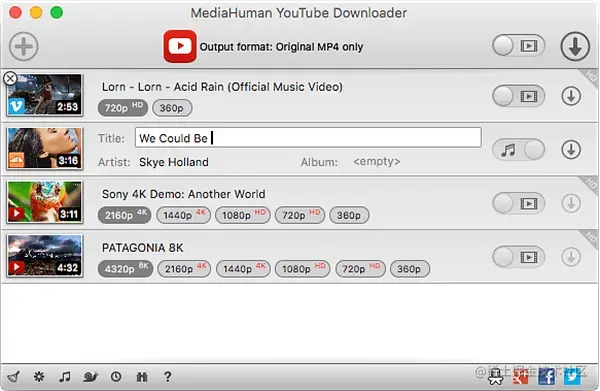Click the Sony 4K Demo: Another World title
Screen dimensions: 600x391
coord(183,194)
